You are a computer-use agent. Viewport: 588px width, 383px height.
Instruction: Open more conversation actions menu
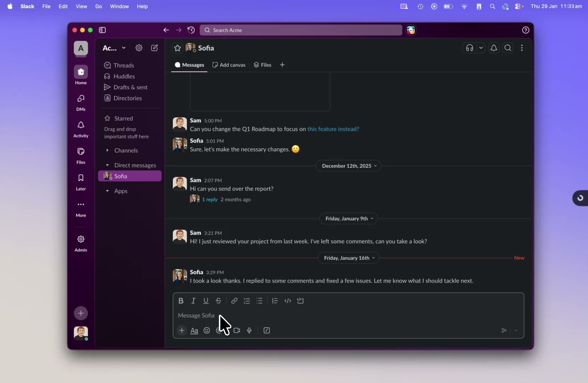coord(522,48)
